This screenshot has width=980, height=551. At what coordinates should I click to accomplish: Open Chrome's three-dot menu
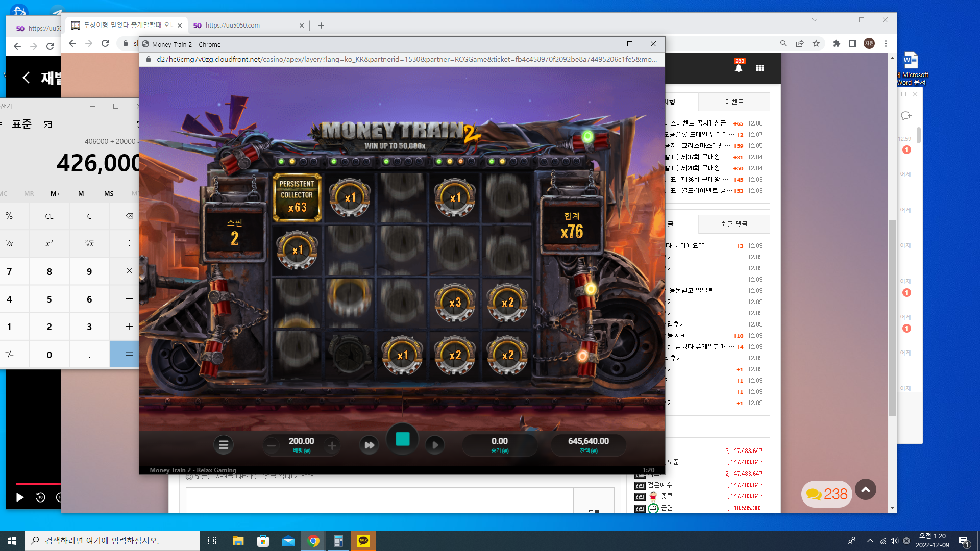[886, 44]
